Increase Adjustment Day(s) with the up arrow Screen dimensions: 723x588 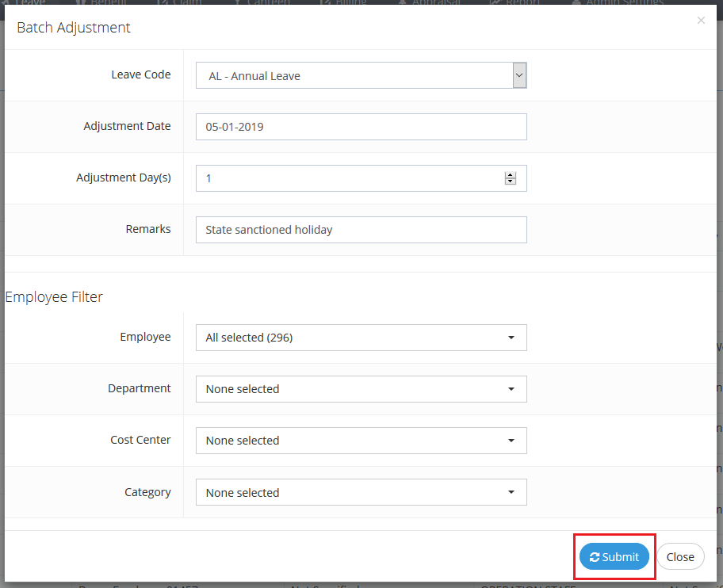511,175
